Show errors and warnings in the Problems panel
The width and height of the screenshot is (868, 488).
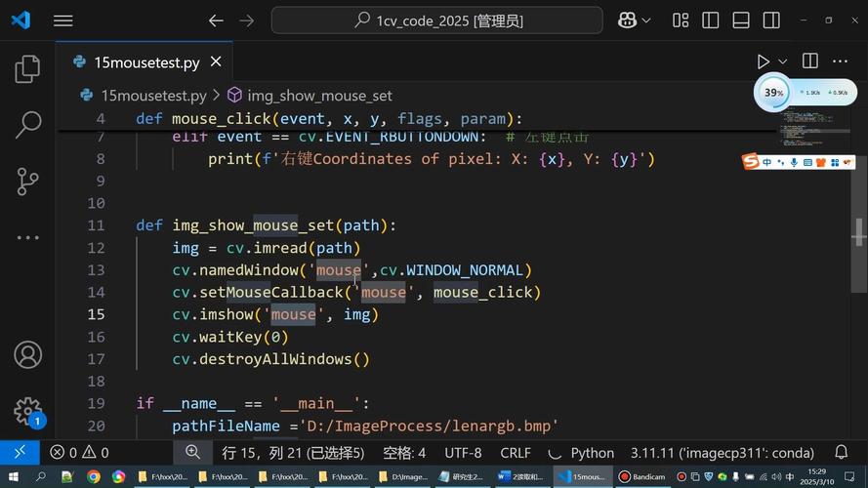(80, 453)
